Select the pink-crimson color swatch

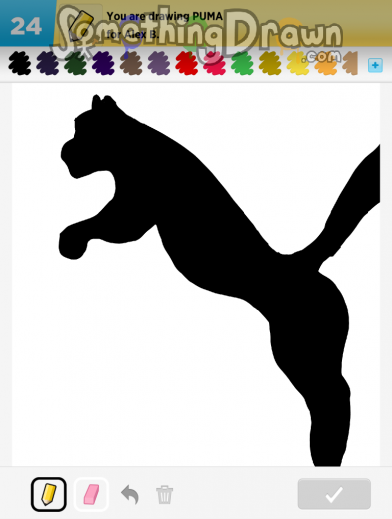[x=214, y=63]
